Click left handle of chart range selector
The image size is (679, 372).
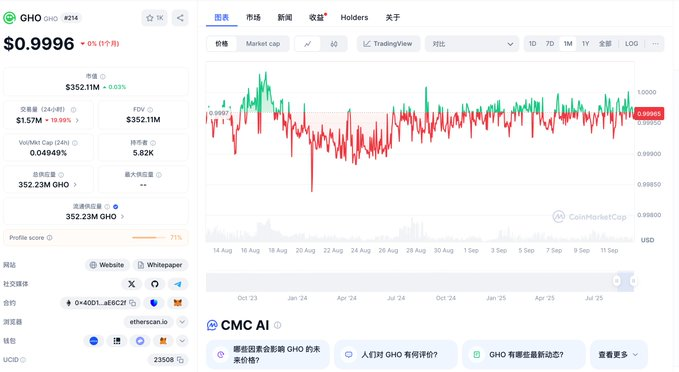tap(617, 281)
